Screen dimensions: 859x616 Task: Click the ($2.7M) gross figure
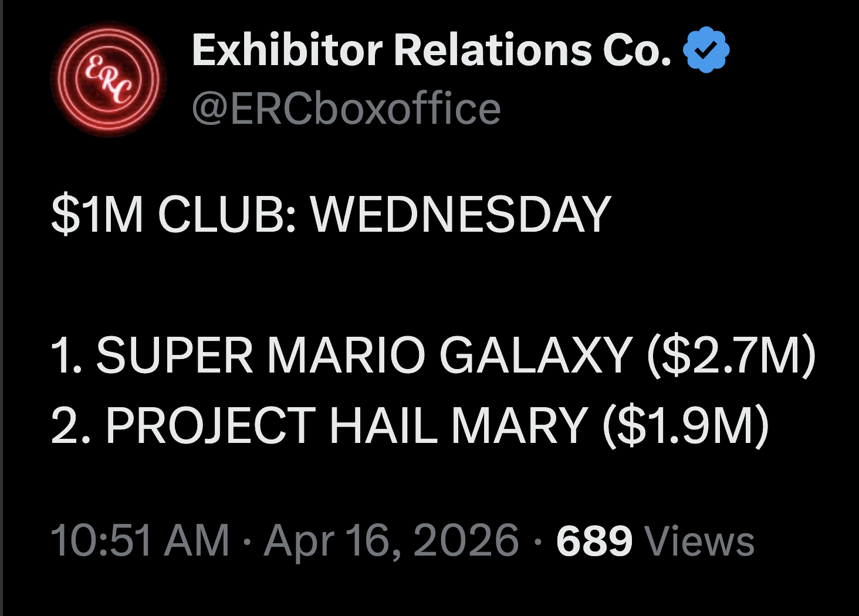tap(731, 356)
